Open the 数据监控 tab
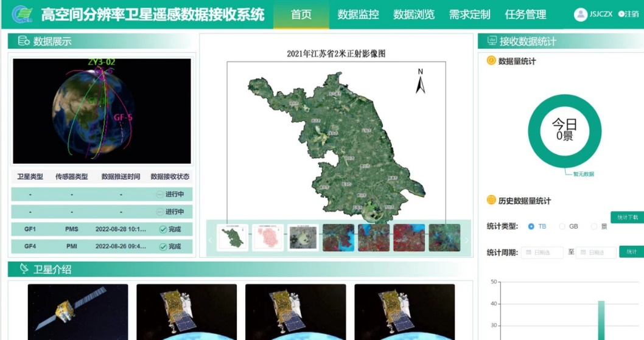 358,15
